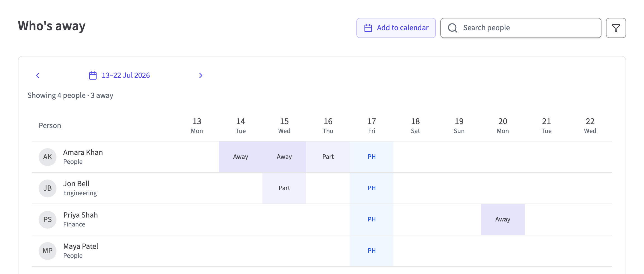Click the Add to calendar button
This screenshot has width=644, height=274.
(396, 28)
